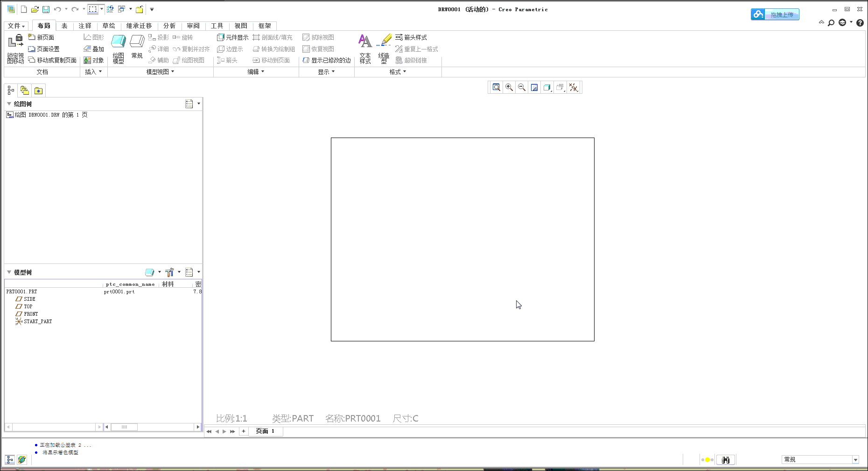Click Drawing Models (绘图模型) icon
868x471 pixels.
119,49
